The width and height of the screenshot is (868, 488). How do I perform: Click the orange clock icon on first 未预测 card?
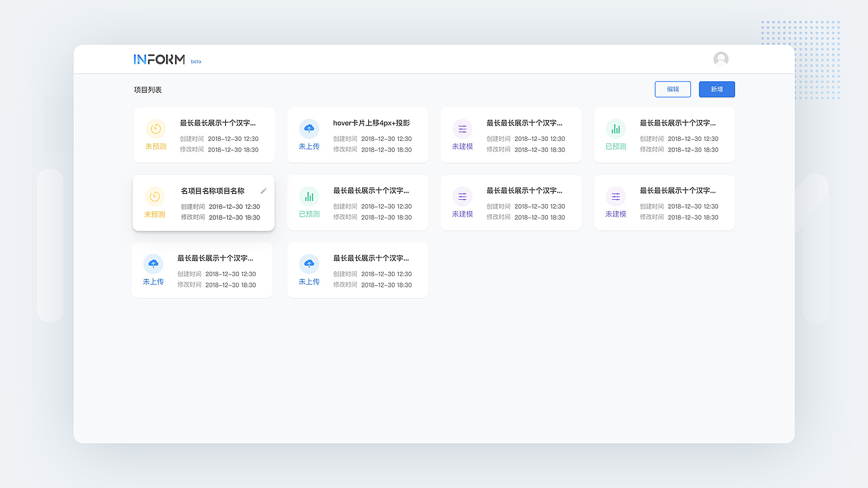click(155, 128)
